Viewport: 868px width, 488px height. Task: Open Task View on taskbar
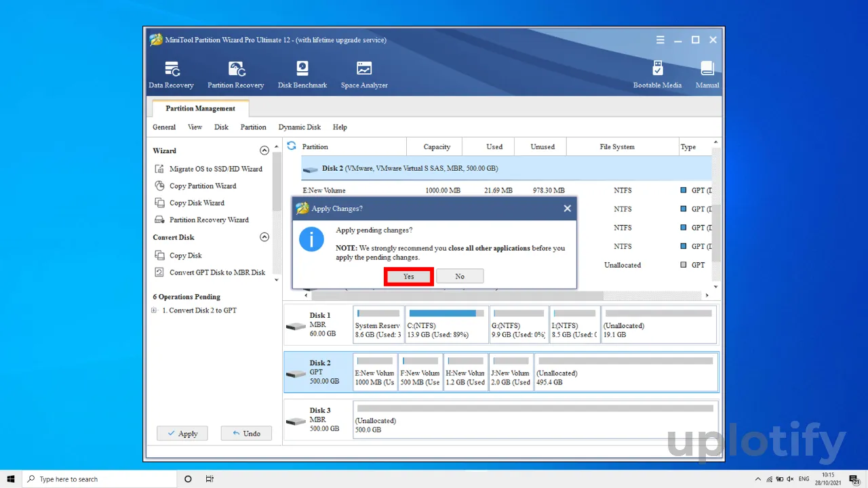[x=210, y=479]
